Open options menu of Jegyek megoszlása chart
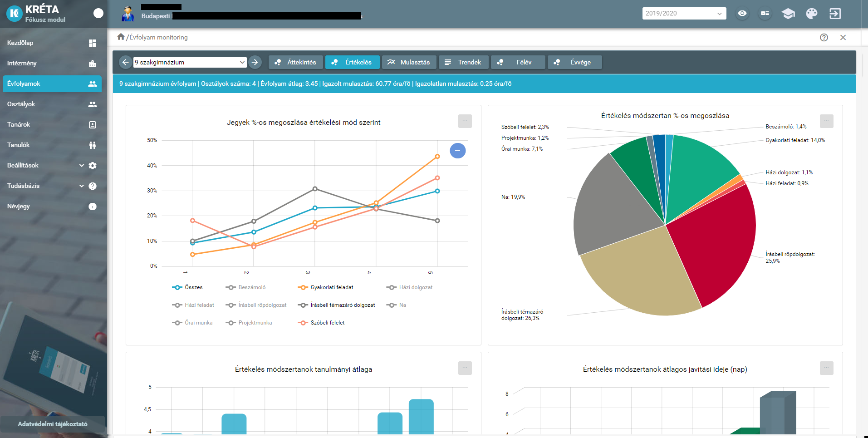The image size is (868, 438). tap(465, 121)
